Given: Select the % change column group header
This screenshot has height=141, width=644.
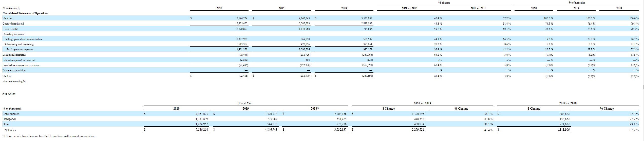Looking at the screenshot, I should click(444, 3).
